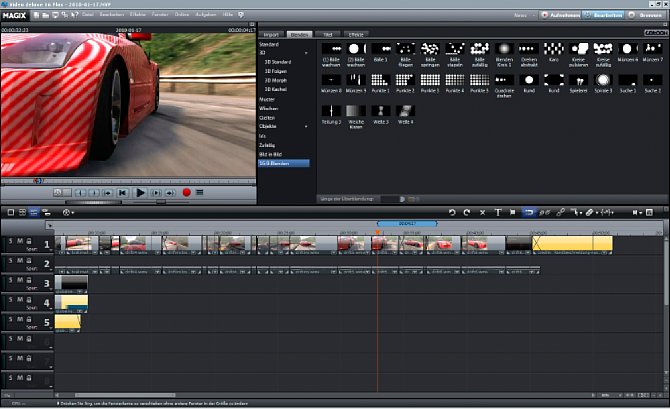Expand the Objekte category arrow
The height and width of the screenshot is (409, 670).
pyautogui.click(x=306, y=127)
